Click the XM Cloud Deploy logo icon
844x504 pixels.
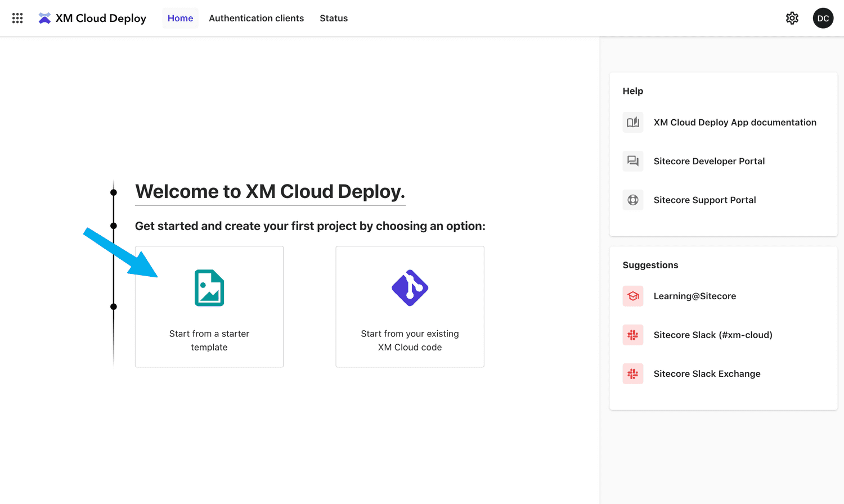coord(44,18)
